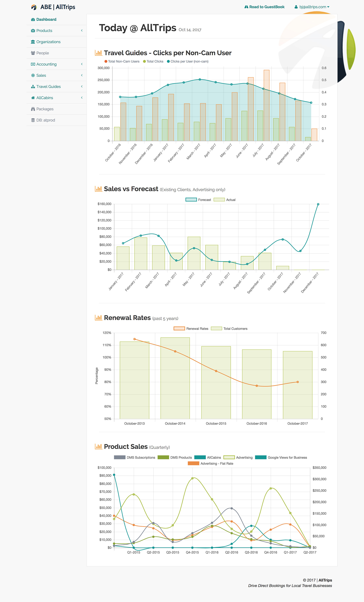
Task: Click the DB atprod database icon
Action: pyautogui.click(x=33, y=120)
